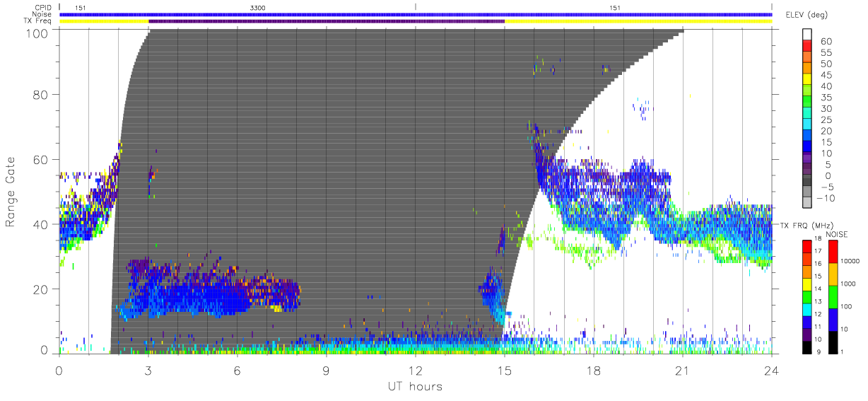Click the '80' tick on Range Gate axis

(42, 94)
